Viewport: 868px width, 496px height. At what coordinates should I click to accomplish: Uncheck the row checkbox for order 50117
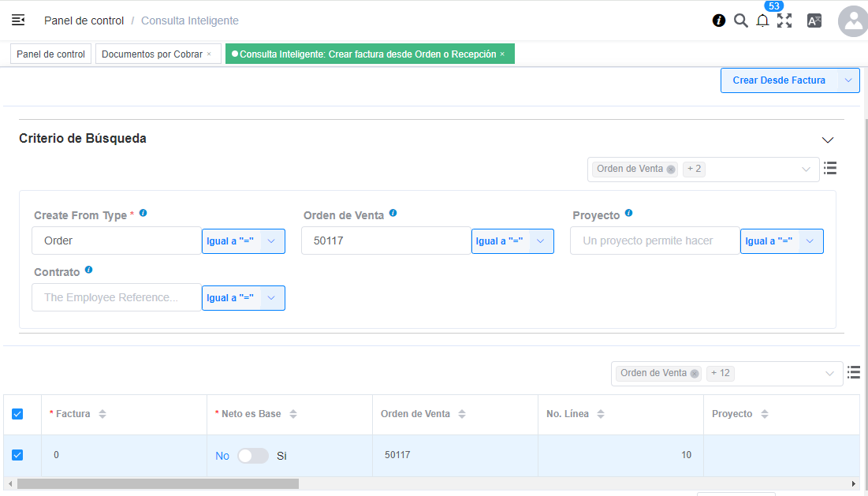[x=17, y=455]
